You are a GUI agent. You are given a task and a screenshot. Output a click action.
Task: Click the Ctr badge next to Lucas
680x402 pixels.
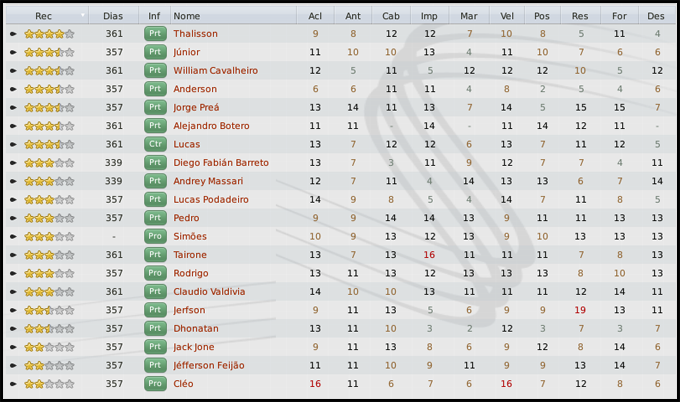coord(154,144)
